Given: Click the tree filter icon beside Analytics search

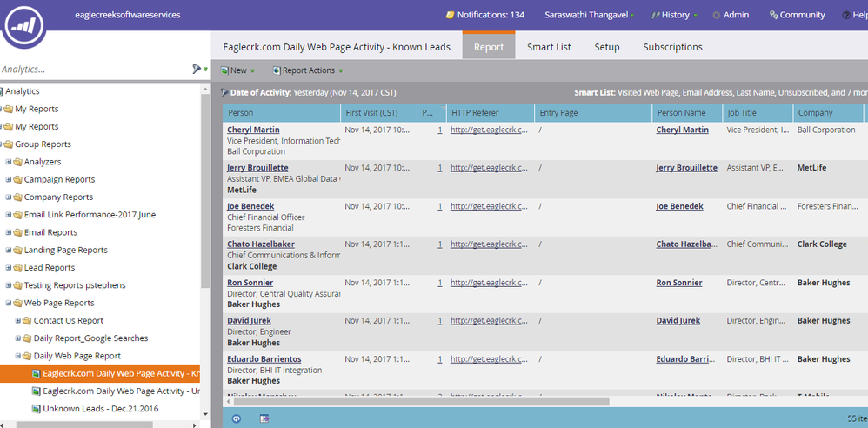Looking at the screenshot, I should [198, 70].
